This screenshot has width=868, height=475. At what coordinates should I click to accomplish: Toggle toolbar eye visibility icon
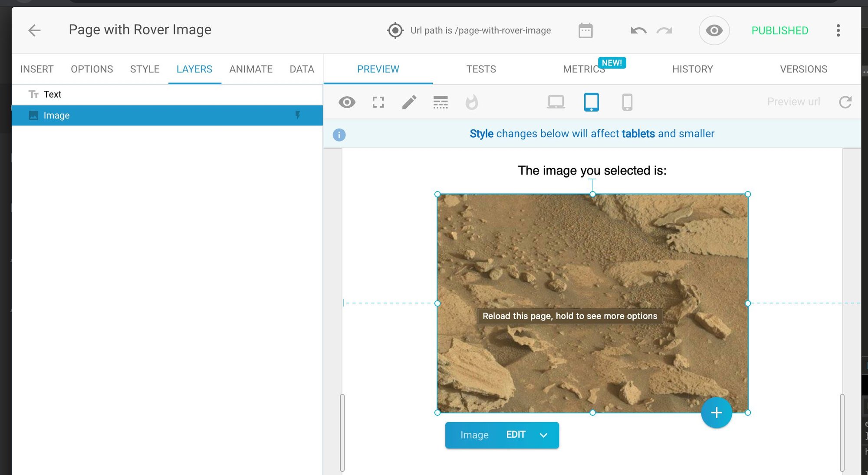[347, 102]
